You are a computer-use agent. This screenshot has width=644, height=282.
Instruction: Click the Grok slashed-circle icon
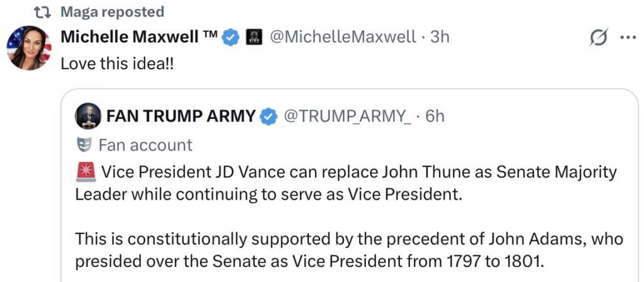597,38
